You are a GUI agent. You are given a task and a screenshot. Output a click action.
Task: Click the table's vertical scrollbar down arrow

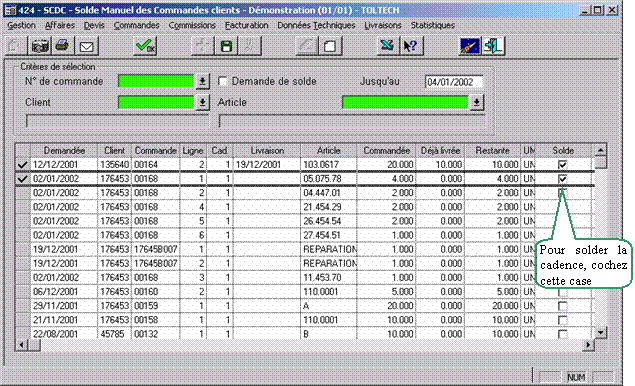click(601, 333)
